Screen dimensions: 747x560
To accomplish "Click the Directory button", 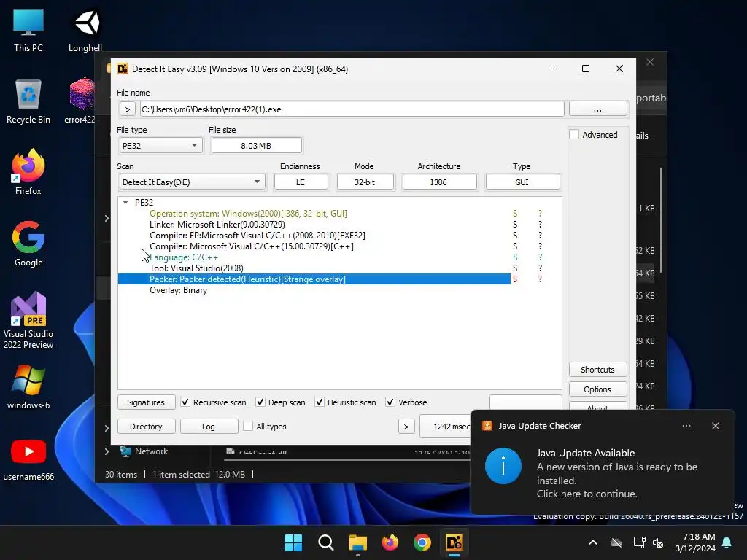I will click(146, 427).
